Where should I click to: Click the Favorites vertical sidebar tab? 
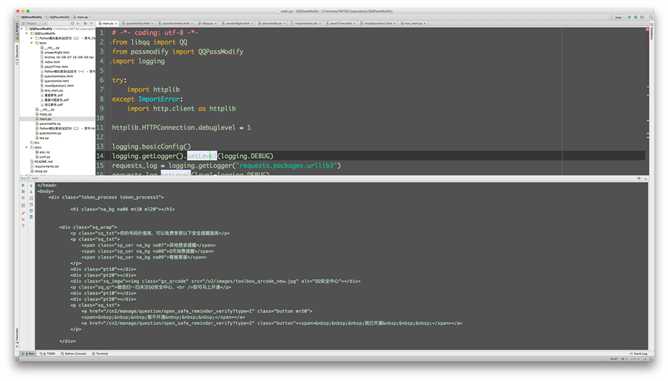(x=17, y=337)
